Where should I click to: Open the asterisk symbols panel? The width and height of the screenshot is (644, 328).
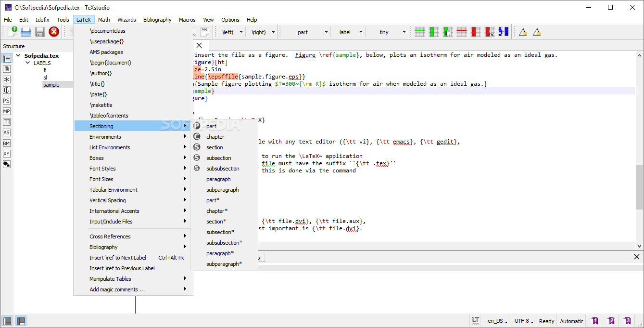click(x=7, y=79)
